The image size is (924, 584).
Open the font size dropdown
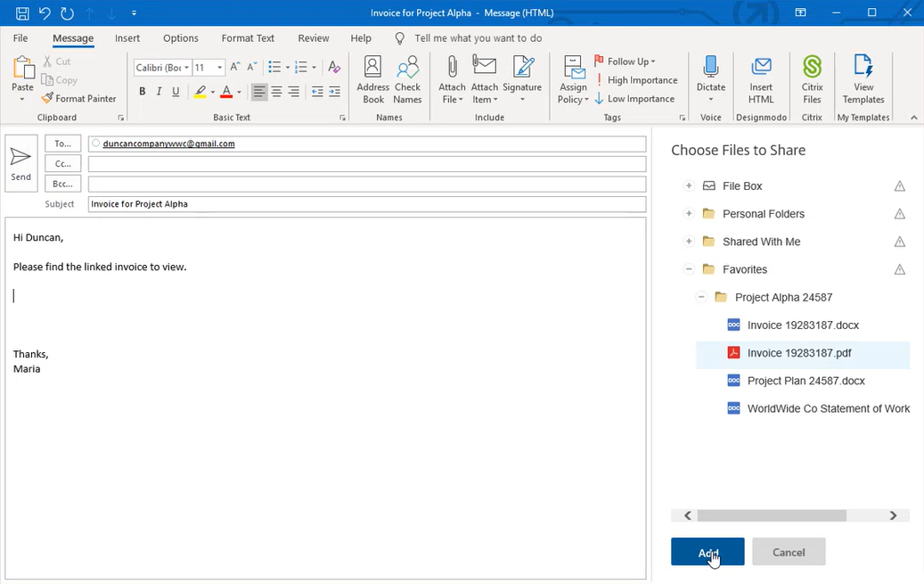(x=220, y=68)
